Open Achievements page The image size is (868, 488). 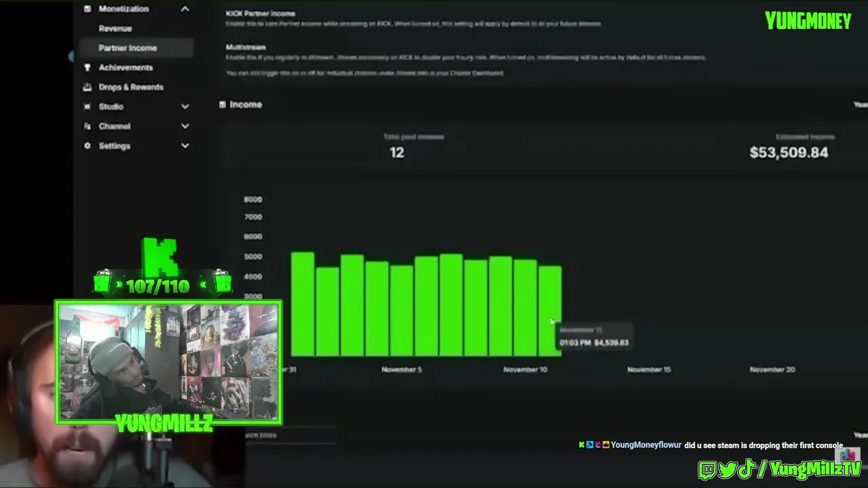tap(125, 67)
